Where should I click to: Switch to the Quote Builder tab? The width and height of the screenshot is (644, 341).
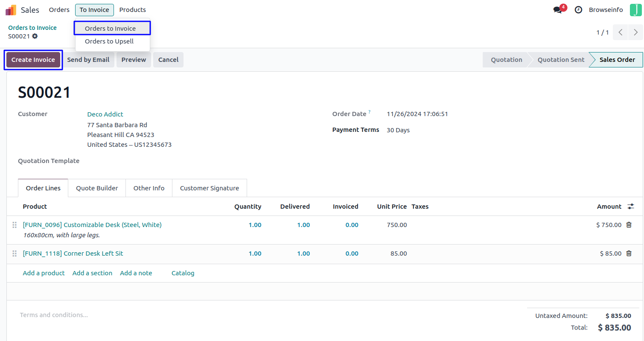[x=97, y=188]
